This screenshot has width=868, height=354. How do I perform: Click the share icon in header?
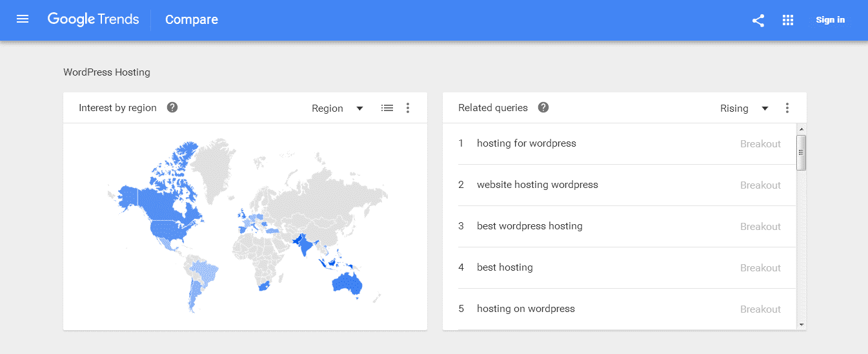[x=758, y=20]
